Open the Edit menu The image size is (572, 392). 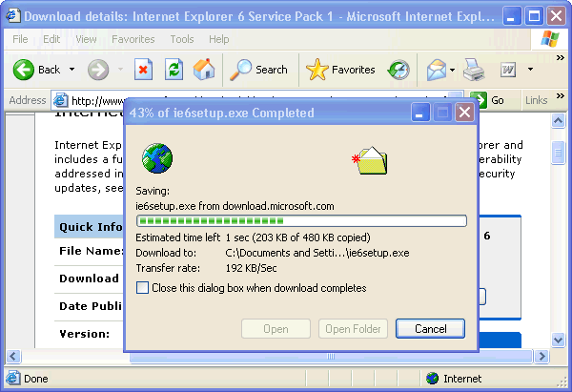tap(51, 39)
